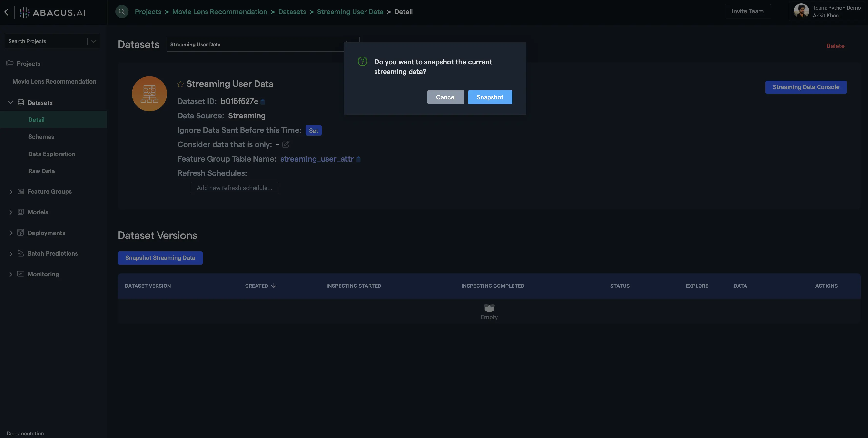Image resolution: width=868 pixels, height=438 pixels.
Task: Confirm with the Snapshot button
Action: click(490, 97)
